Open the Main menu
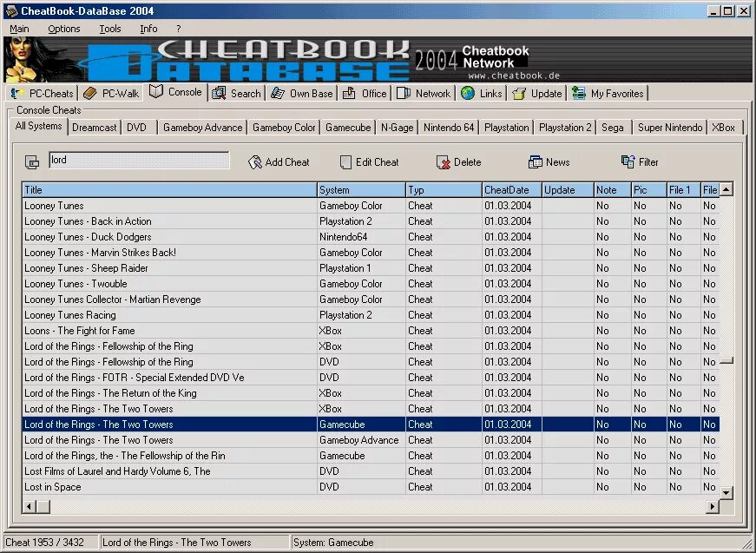The height and width of the screenshot is (553, 756). pyautogui.click(x=19, y=29)
